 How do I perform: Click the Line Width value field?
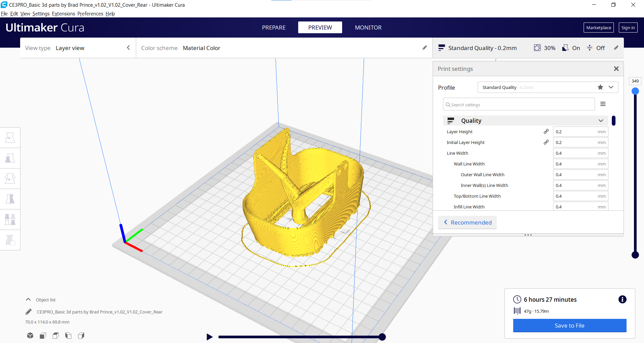tap(581, 153)
